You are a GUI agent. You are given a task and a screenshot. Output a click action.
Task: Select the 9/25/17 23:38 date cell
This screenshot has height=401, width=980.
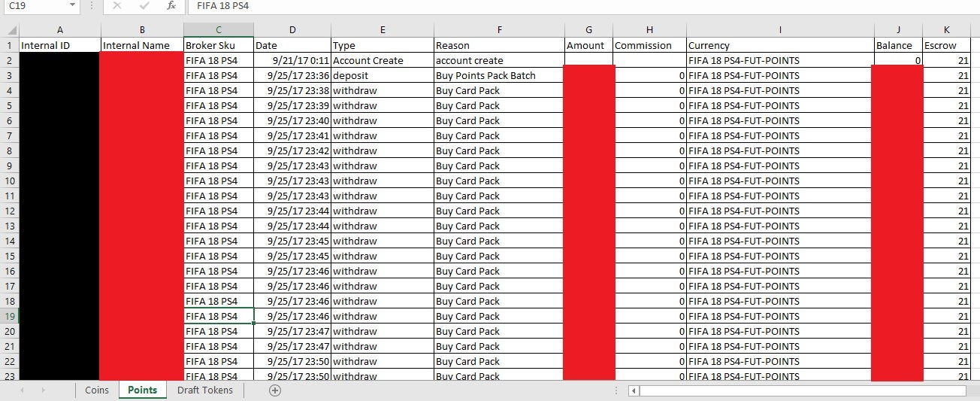click(x=292, y=90)
